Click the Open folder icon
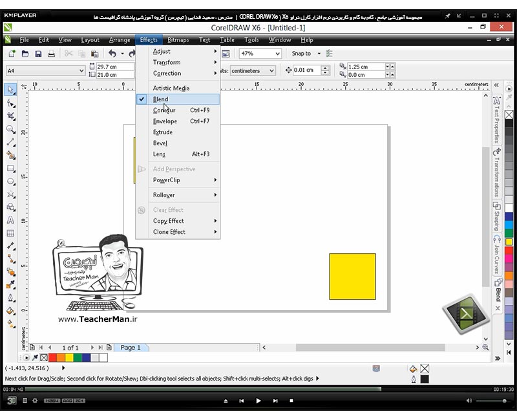Viewport: 517px width, 420px height. tap(25, 54)
